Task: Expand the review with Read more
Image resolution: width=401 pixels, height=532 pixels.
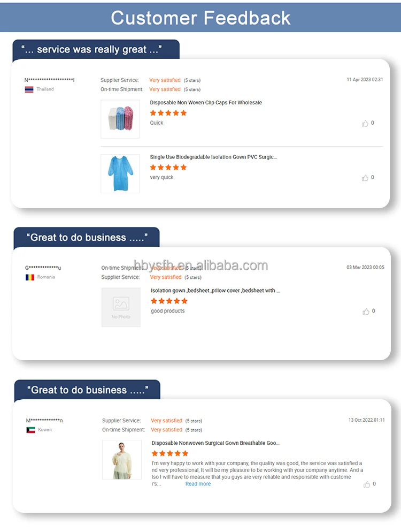Action: 198,484
